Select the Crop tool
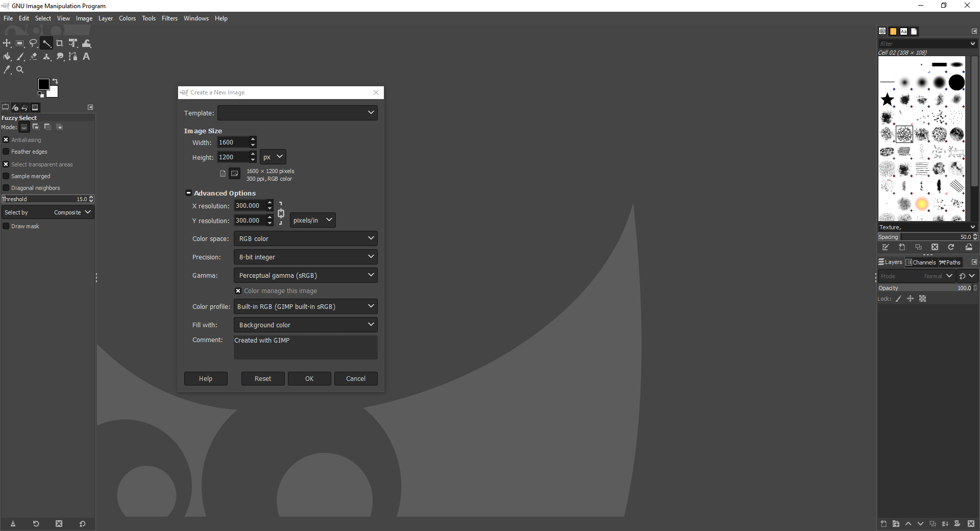 (60, 43)
